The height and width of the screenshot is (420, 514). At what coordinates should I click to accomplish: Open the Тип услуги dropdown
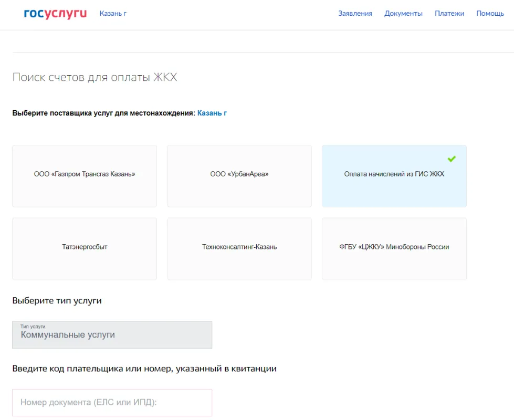tap(112, 335)
